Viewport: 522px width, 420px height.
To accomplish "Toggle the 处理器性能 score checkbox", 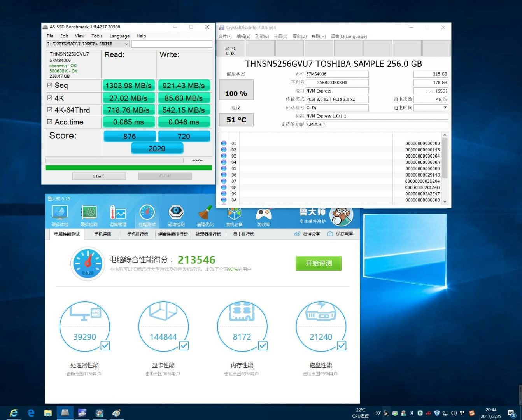I will tap(105, 345).
